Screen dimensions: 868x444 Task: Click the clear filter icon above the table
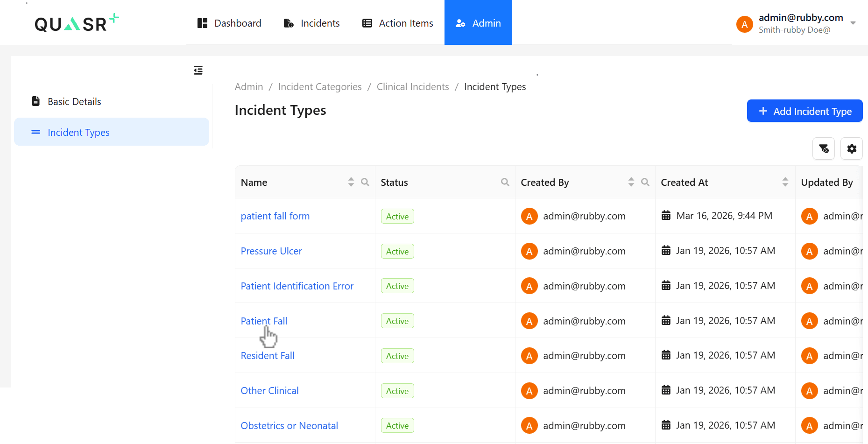(823, 148)
